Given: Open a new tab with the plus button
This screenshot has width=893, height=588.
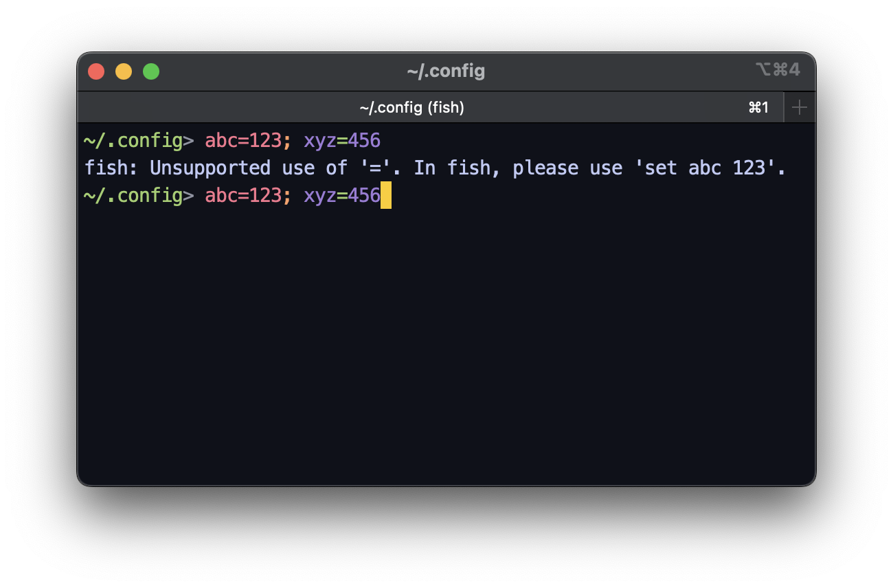Looking at the screenshot, I should [x=799, y=107].
